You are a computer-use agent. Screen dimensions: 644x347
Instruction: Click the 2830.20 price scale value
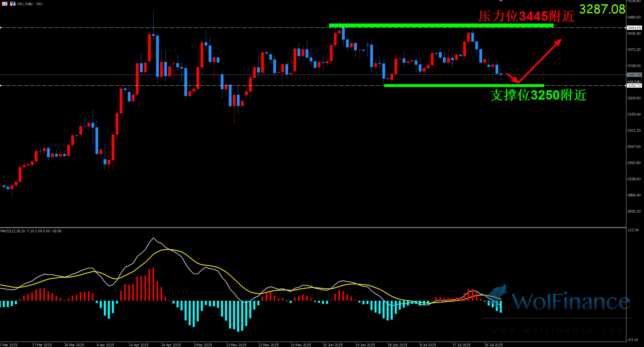(634, 211)
